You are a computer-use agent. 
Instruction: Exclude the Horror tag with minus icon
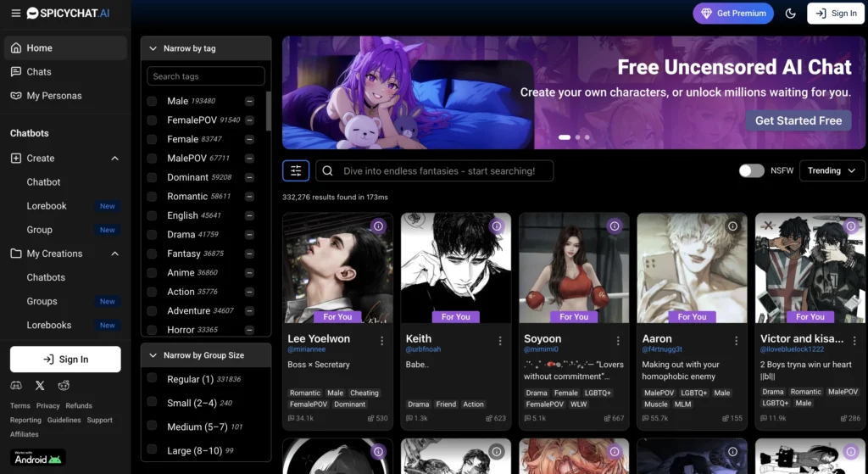250,330
